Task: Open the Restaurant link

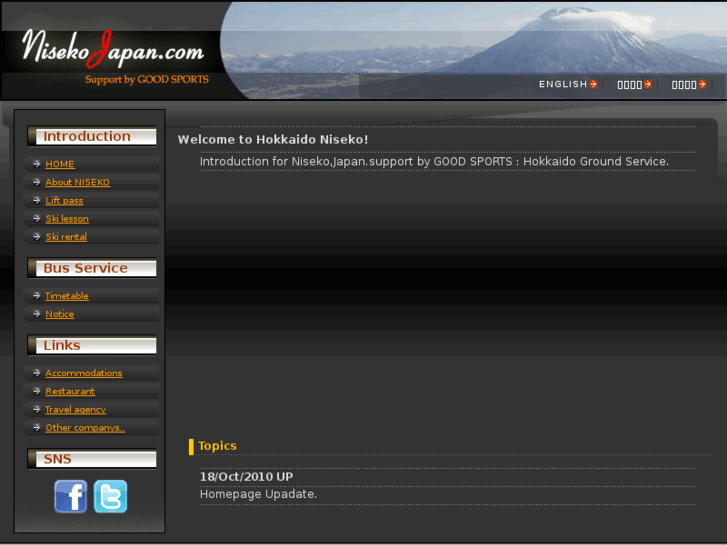Action: click(x=70, y=391)
